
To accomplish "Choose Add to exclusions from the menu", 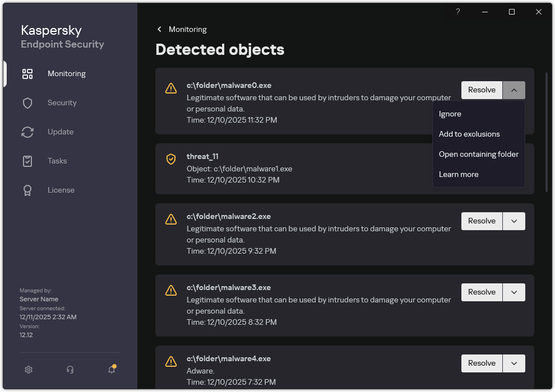I will click(x=469, y=134).
